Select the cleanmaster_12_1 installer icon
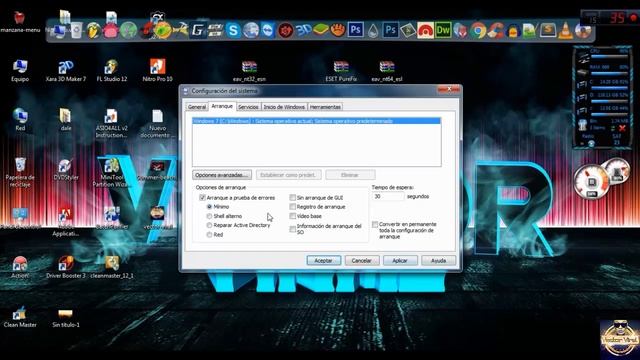 [111, 267]
